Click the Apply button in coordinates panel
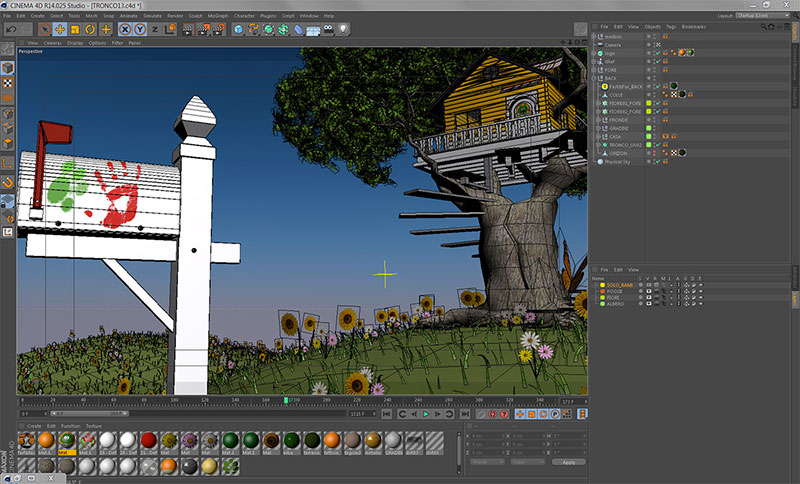Screen dimensions: 800x484 pos(568,462)
